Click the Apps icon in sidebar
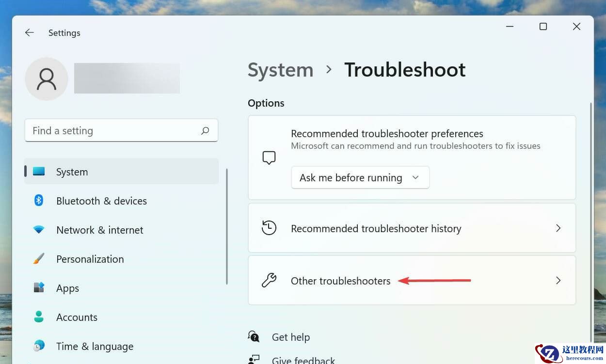 pyautogui.click(x=39, y=287)
